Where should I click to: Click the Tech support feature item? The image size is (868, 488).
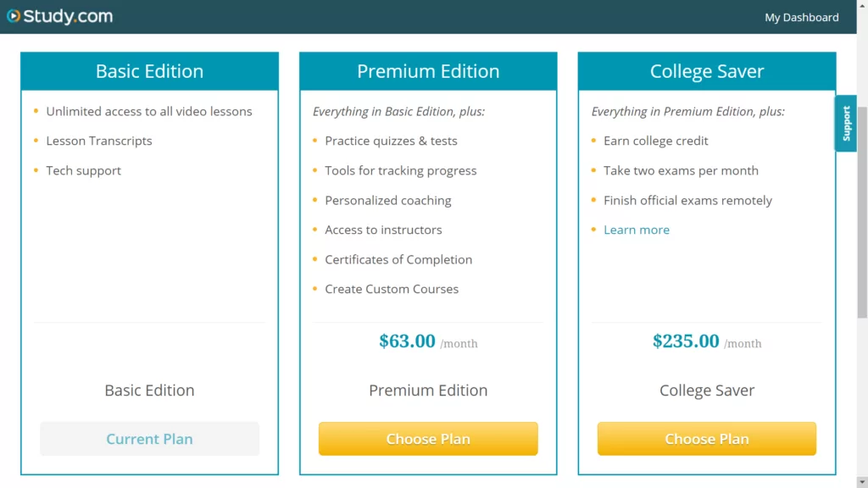point(83,170)
